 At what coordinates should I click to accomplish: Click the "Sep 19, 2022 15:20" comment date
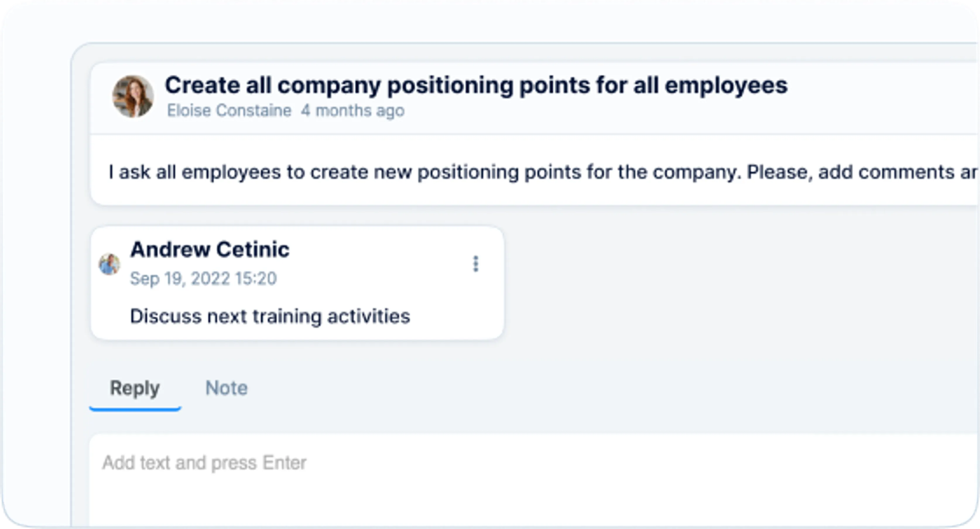point(203,279)
